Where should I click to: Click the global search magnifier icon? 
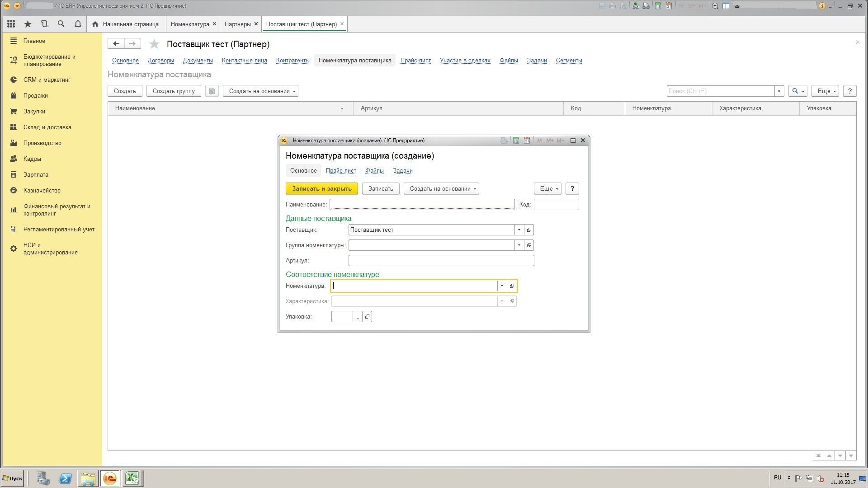coord(61,24)
